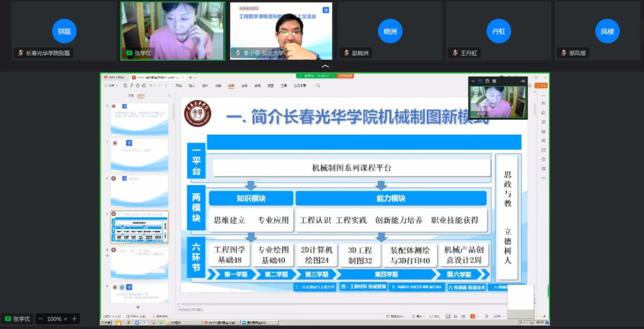644x329 pixels.
Task: Click the 凤楼 participant avatar
Action: (x=607, y=31)
